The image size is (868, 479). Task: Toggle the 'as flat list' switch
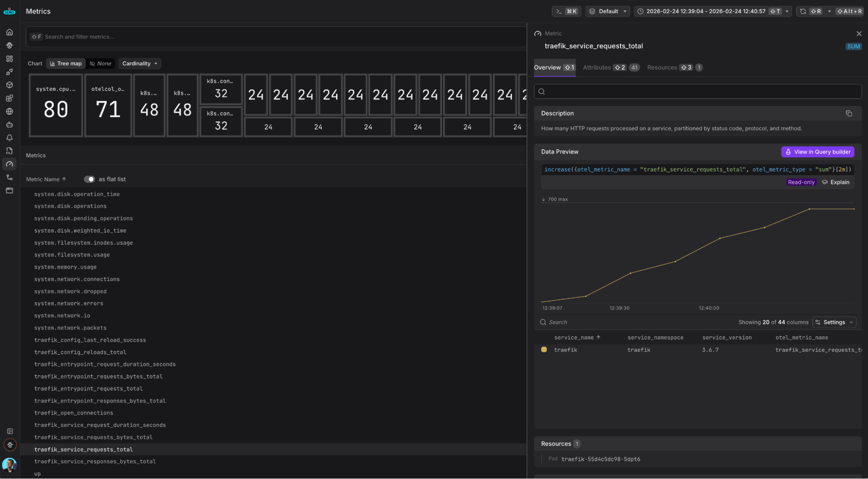pyautogui.click(x=89, y=180)
